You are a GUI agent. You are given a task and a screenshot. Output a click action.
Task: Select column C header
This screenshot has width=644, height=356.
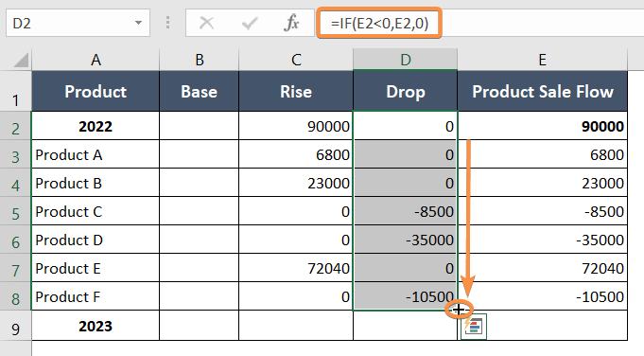click(x=296, y=60)
